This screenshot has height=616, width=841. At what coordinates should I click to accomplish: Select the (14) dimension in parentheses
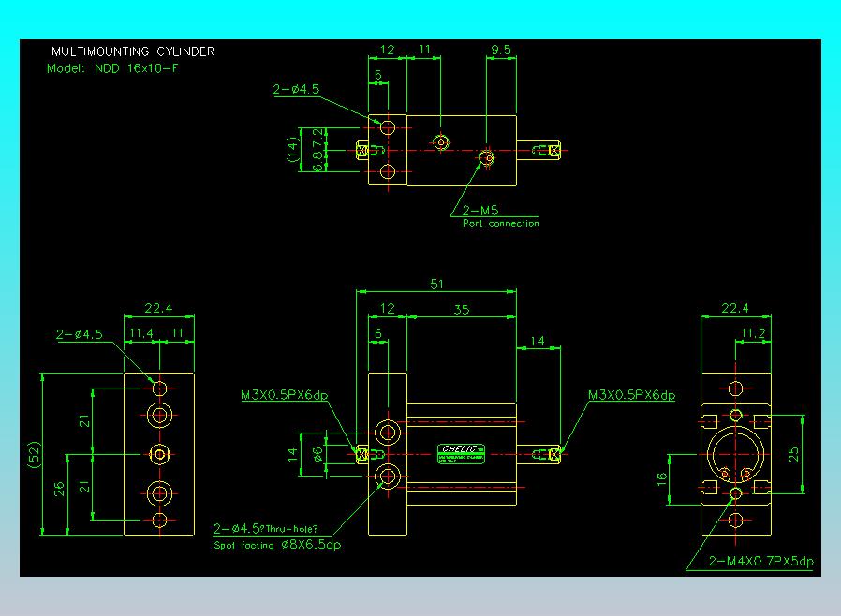(292, 150)
